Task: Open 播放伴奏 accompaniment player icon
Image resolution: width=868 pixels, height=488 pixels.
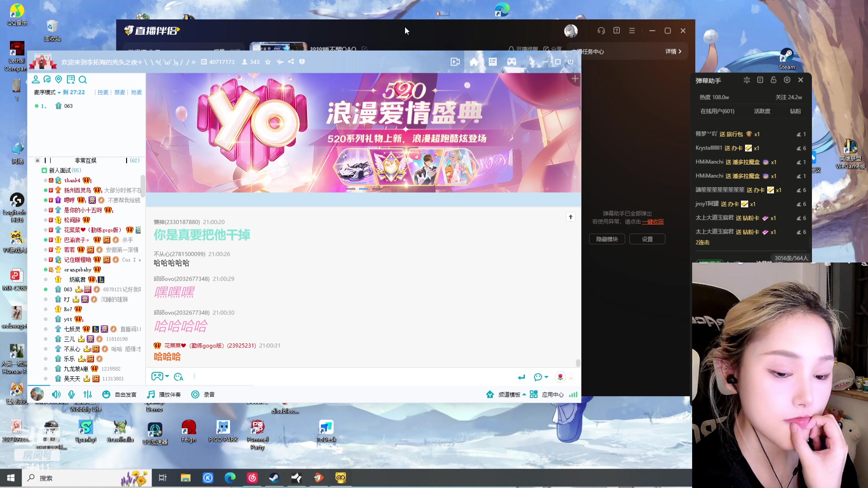Action: coord(151,394)
